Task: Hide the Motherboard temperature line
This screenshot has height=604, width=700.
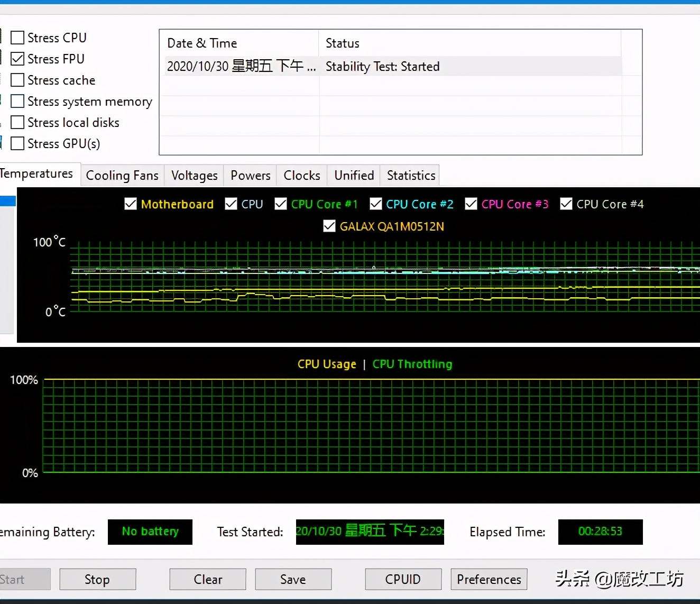Action: (x=131, y=204)
